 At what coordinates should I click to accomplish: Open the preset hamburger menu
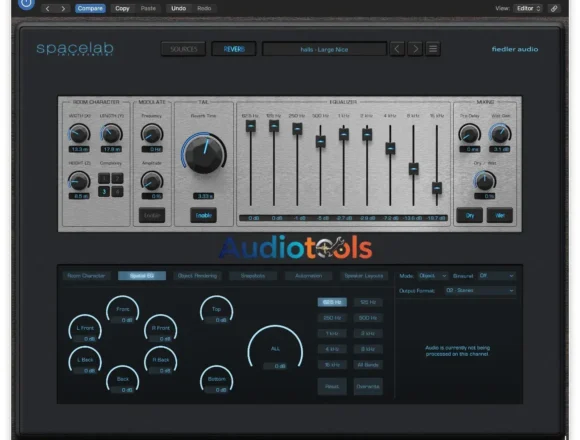433,49
